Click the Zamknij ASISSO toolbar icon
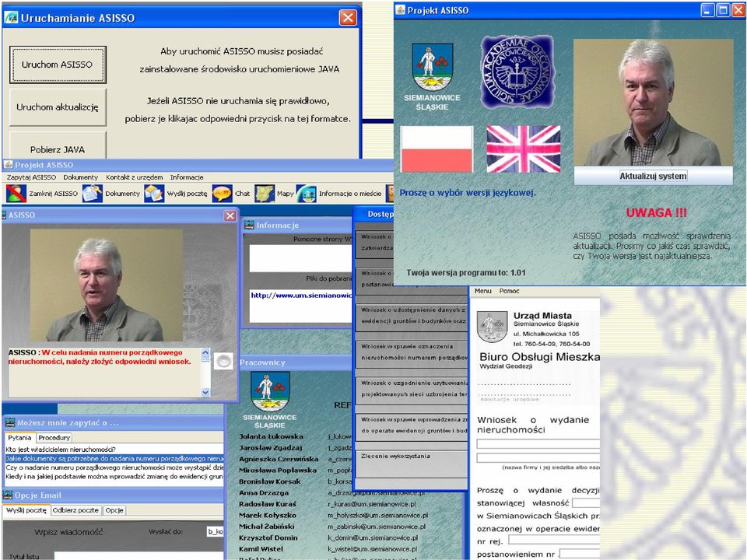Screen dimensions: 747x560 tap(16, 194)
